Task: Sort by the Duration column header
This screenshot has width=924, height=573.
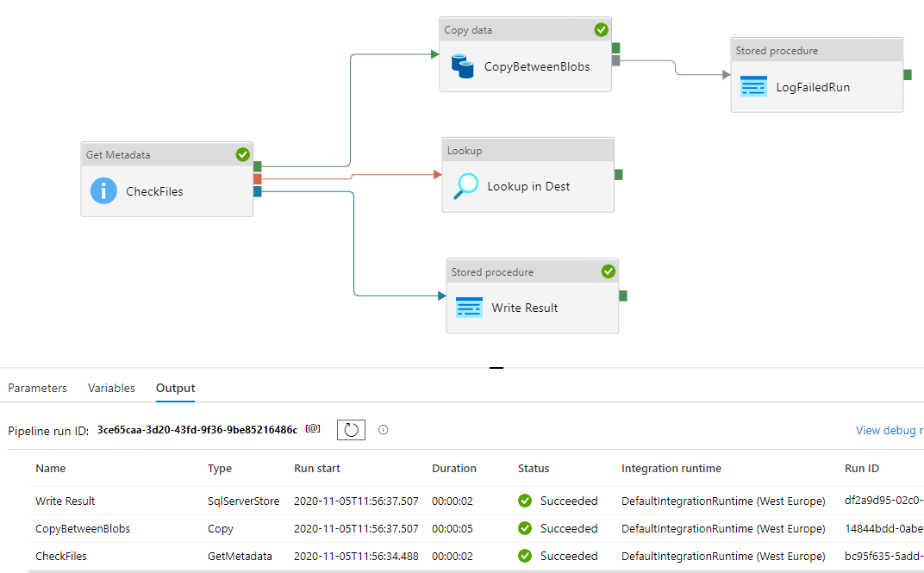Action: [x=453, y=469]
